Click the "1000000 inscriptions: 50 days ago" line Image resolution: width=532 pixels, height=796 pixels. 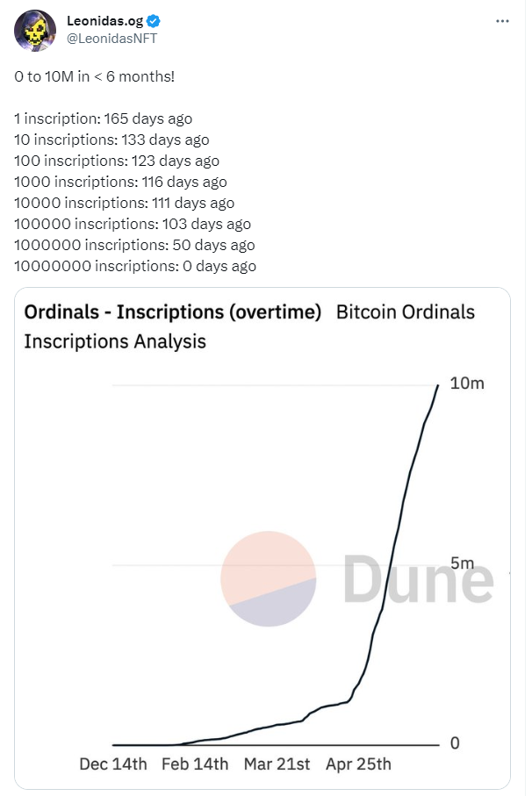point(134,245)
